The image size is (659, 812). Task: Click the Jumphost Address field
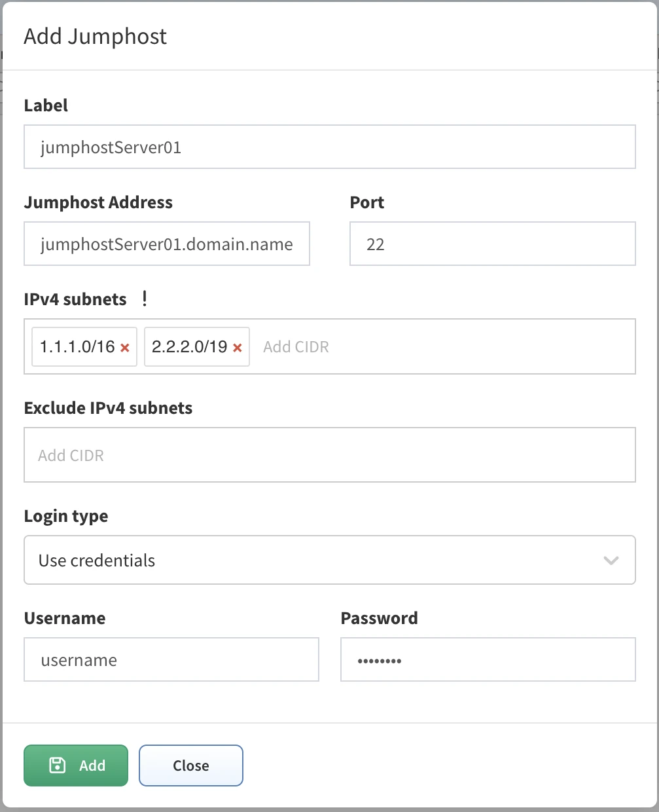pyautogui.click(x=166, y=244)
